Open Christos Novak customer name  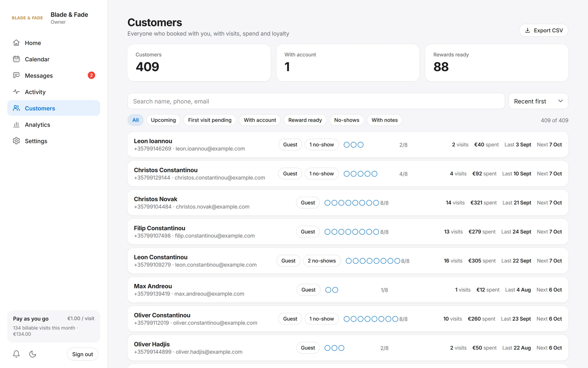point(156,199)
